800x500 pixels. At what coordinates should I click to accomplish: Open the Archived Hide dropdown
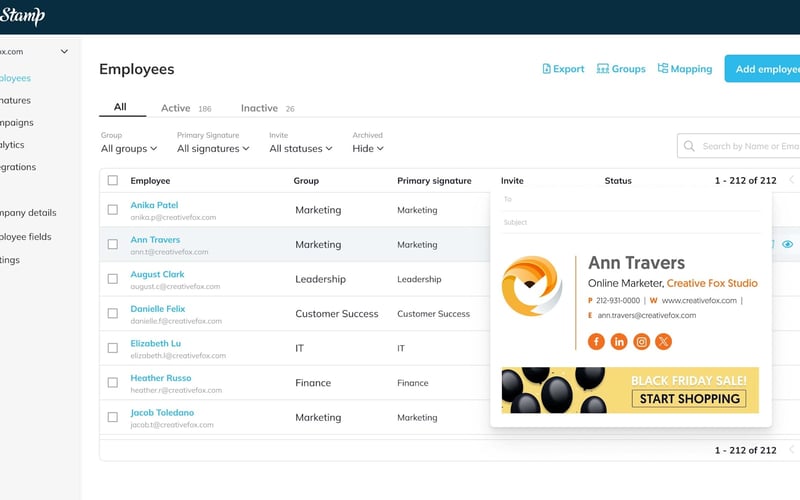coord(368,148)
